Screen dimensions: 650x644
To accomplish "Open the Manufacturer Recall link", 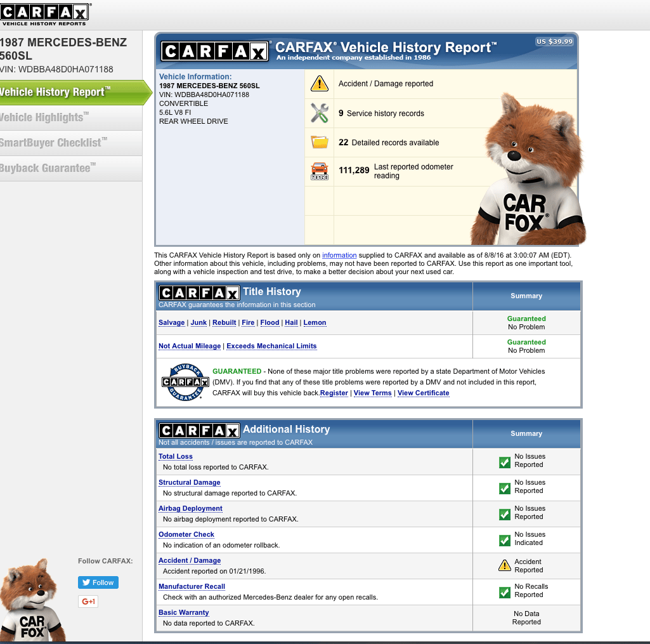I will (192, 587).
